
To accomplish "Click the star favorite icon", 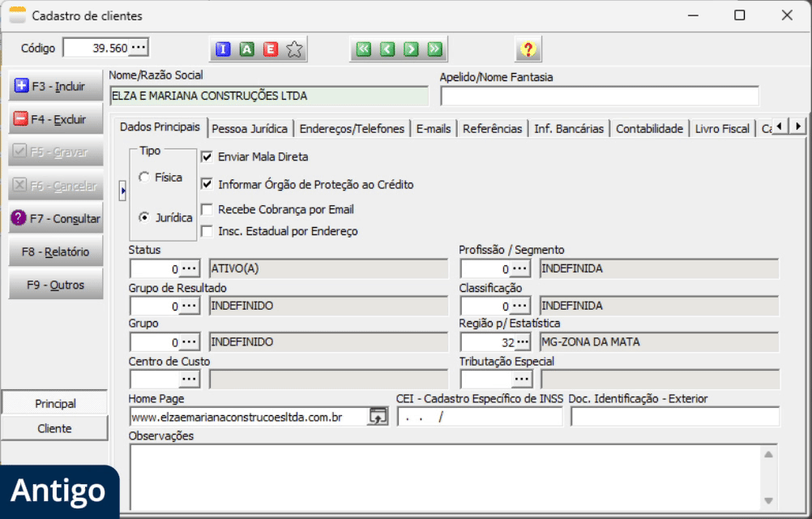I will 295,49.
